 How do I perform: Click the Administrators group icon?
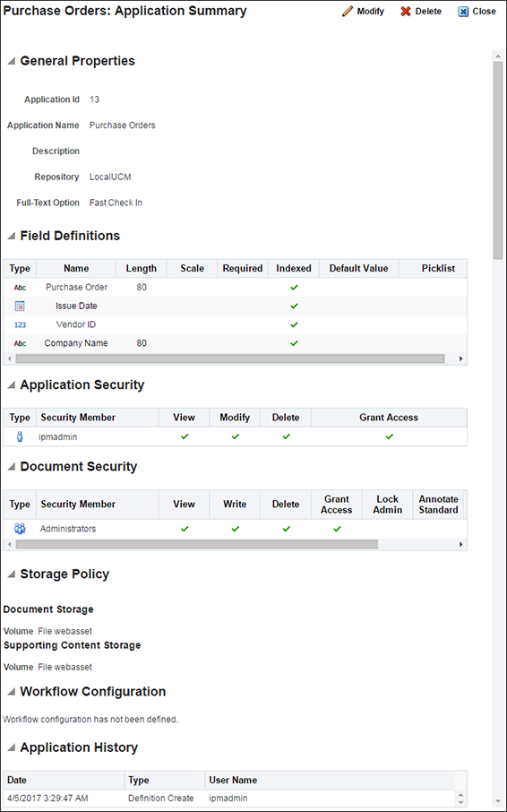point(20,529)
